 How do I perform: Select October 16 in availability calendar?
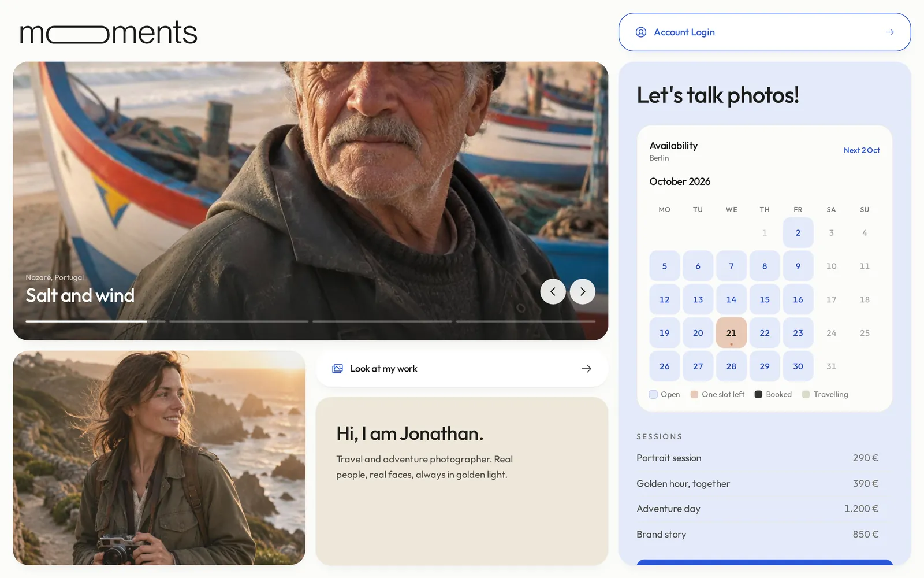click(x=798, y=299)
